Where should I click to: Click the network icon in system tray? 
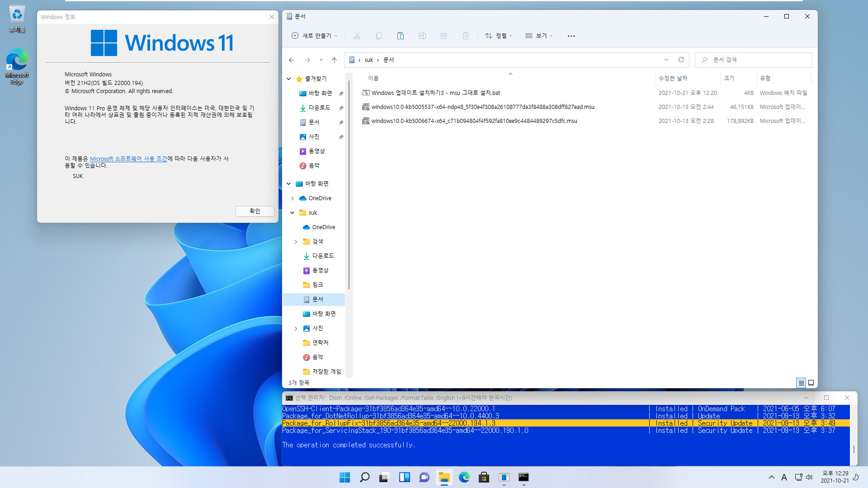click(798, 477)
